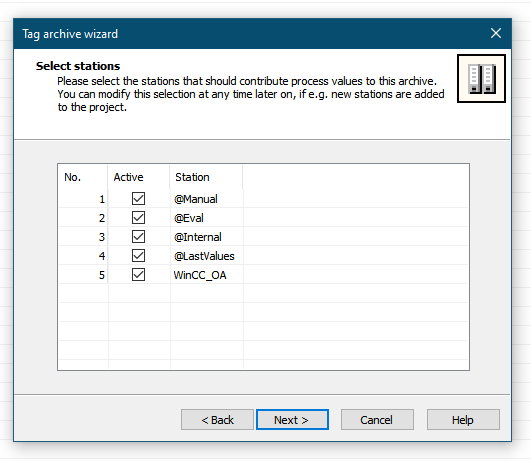
Task: Cancel the wizard
Action: pos(377,420)
